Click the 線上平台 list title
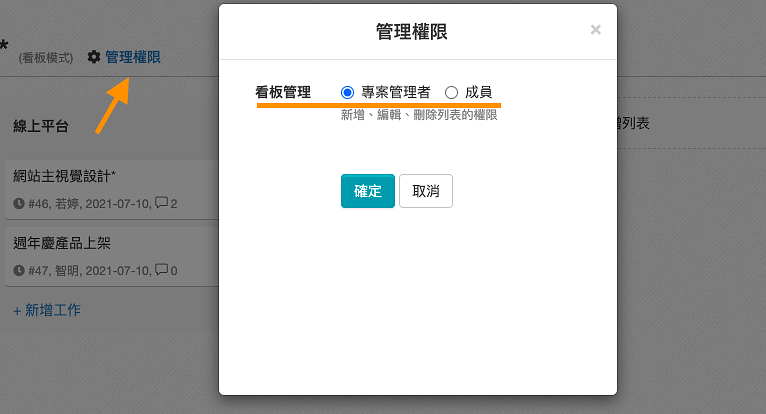This screenshot has height=414, width=766. coord(41,127)
